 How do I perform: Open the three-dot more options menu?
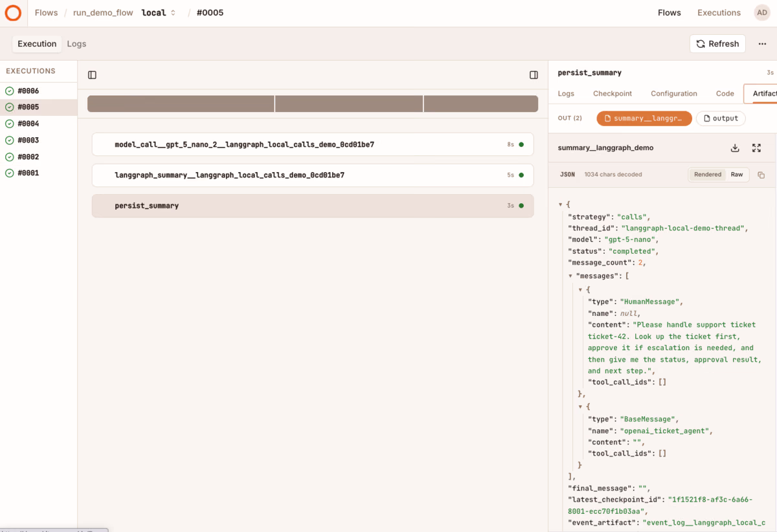[762, 44]
